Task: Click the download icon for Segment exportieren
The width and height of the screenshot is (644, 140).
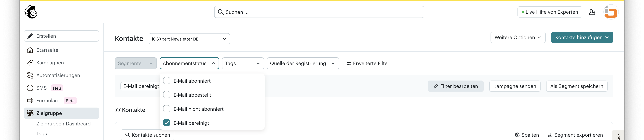Action: pos(550,135)
